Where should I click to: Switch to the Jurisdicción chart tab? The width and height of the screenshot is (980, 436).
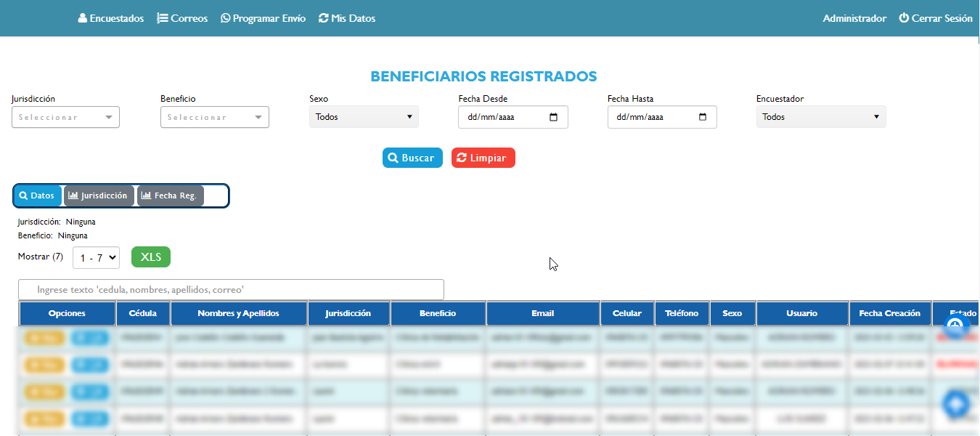coord(99,195)
